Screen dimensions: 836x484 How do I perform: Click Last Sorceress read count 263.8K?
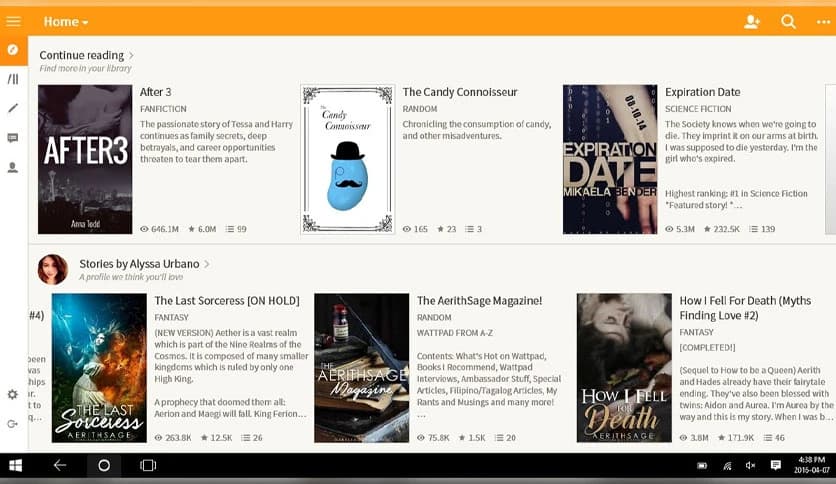pos(173,438)
